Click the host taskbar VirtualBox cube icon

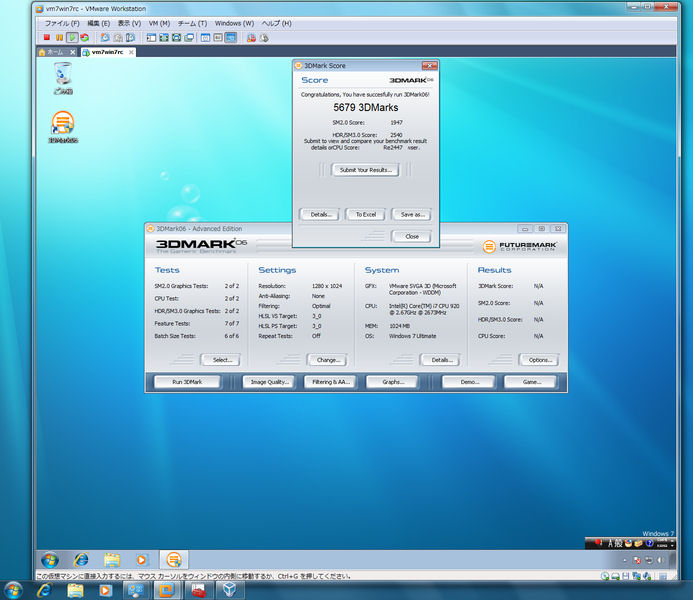pyautogui.click(x=229, y=590)
